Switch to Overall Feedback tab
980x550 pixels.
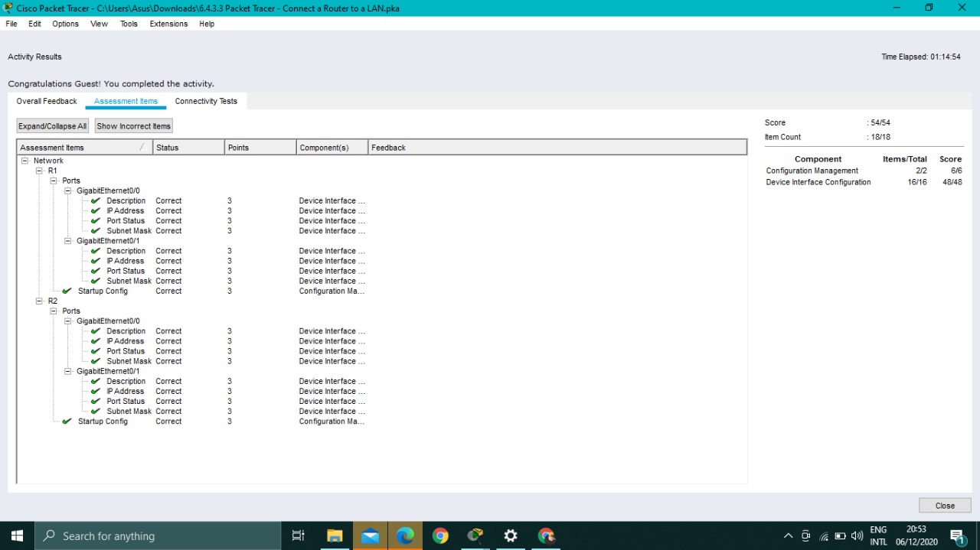click(x=47, y=101)
